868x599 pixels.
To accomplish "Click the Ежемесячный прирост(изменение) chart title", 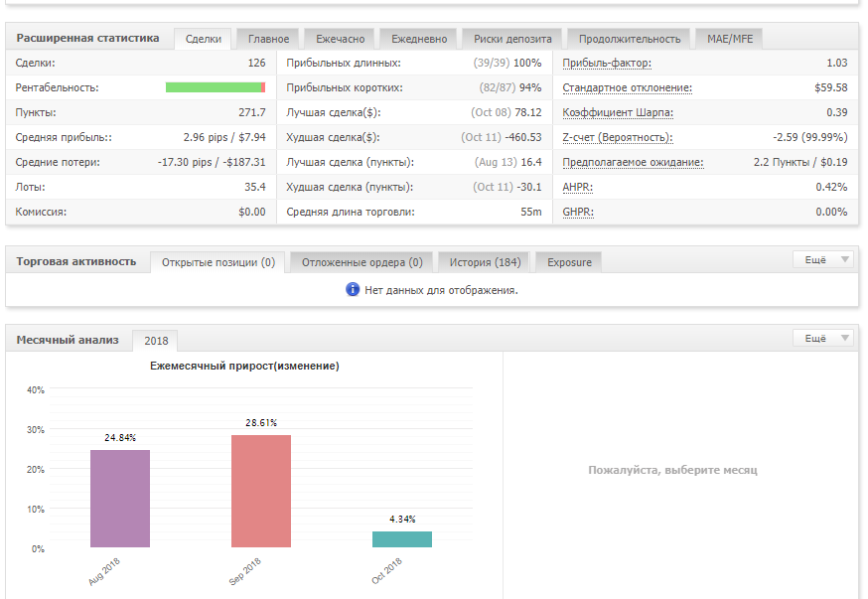I will point(244,366).
